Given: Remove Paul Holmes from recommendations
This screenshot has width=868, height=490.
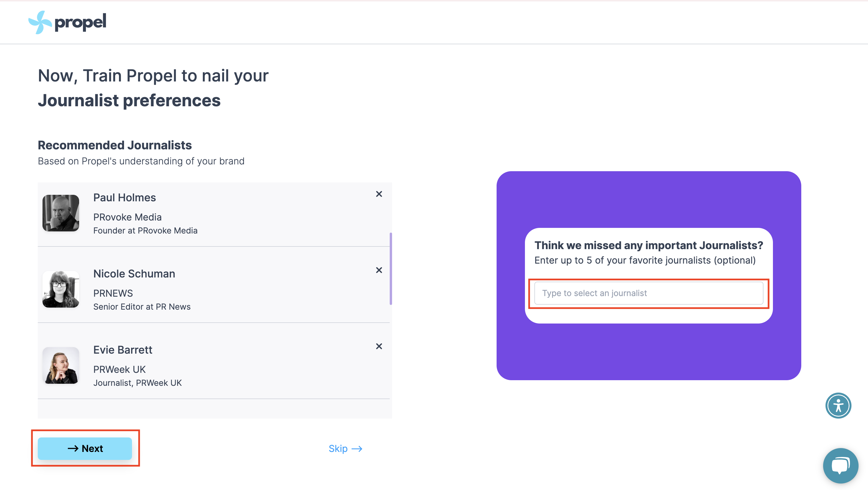Looking at the screenshot, I should click(x=379, y=194).
